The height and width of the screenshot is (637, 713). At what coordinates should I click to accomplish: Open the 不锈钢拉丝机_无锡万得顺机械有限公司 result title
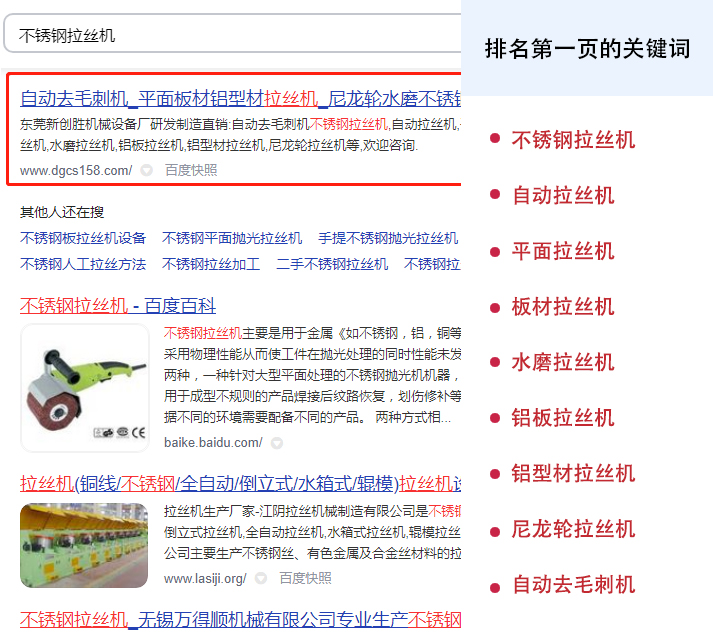point(241,620)
